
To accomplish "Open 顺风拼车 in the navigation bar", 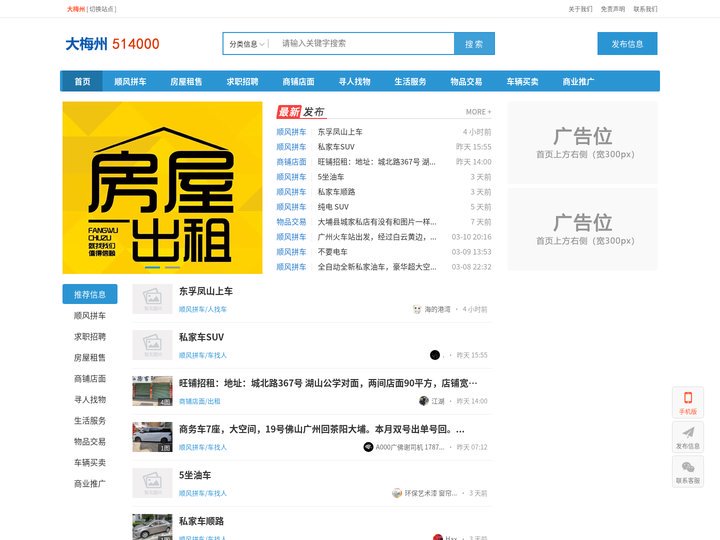I will click(130, 81).
